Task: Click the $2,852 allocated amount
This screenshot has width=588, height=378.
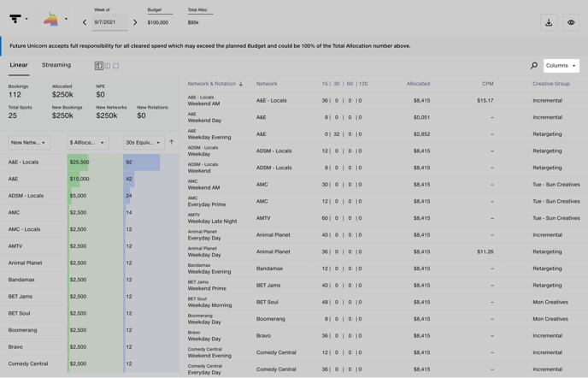Action: [x=422, y=134]
